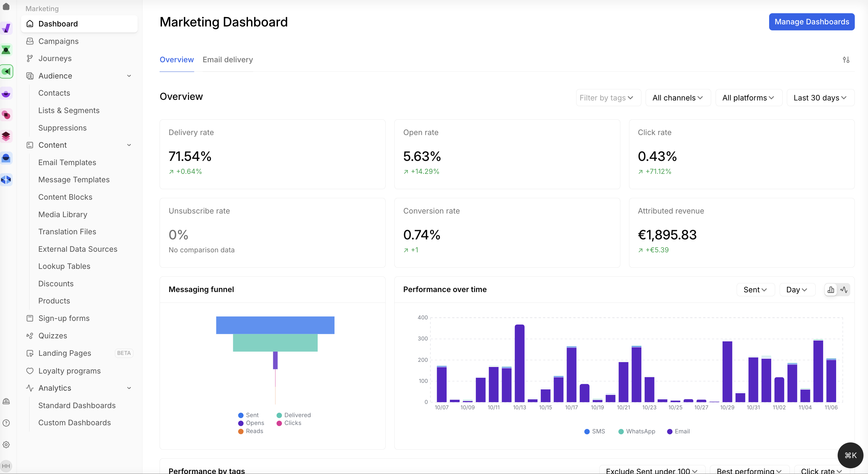Open the All channels dropdown
The image size is (868, 474).
(678, 98)
